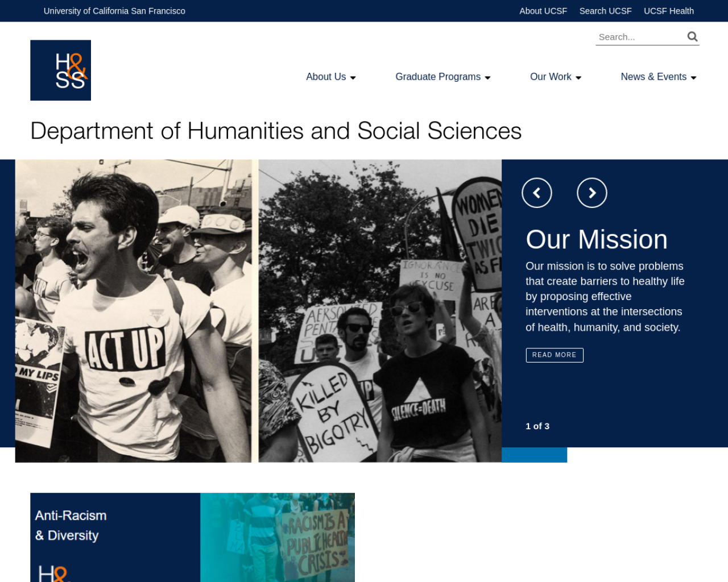Click the Read More button

(x=555, y=355)
